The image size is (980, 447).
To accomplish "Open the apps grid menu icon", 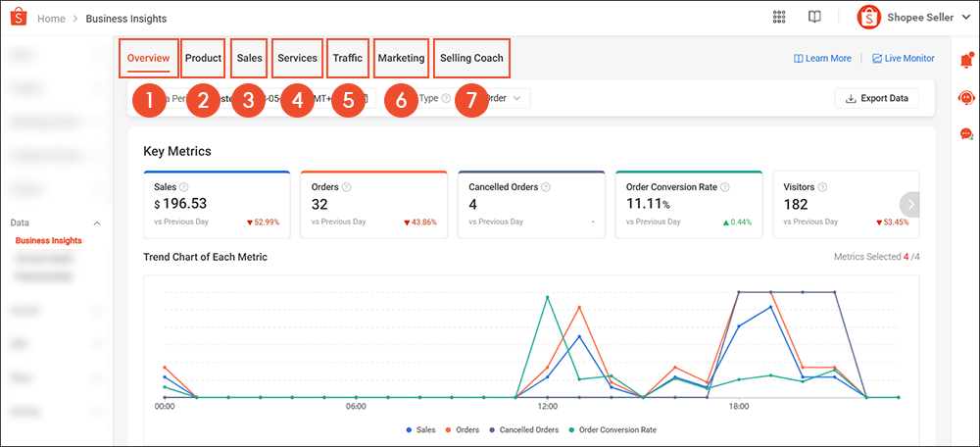I will (x=779, y=18).
